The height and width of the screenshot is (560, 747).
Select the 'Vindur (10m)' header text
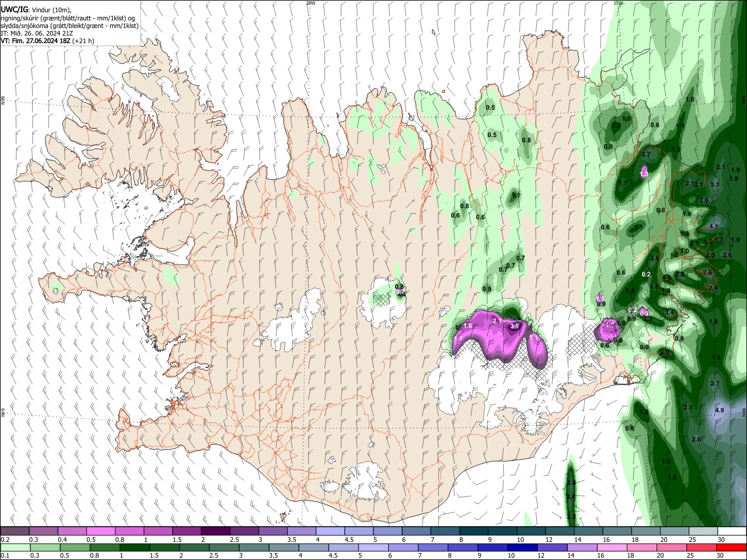tap(50, 10)
